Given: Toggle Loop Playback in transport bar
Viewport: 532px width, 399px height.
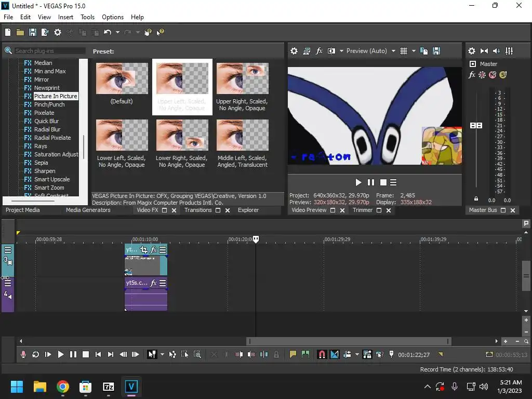Looking at the screenshot, I should 36,354.
